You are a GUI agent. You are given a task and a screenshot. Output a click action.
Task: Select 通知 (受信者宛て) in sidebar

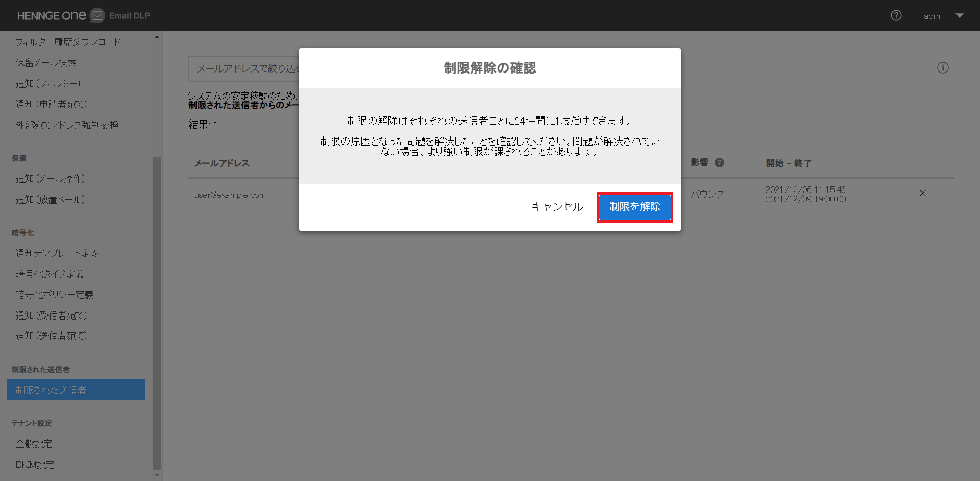[51, 316]
